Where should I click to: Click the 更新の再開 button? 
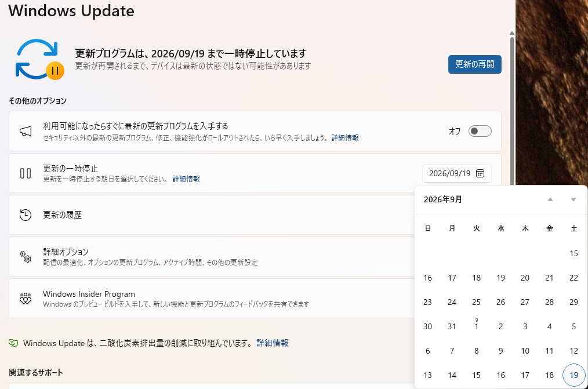pos(474,64)
